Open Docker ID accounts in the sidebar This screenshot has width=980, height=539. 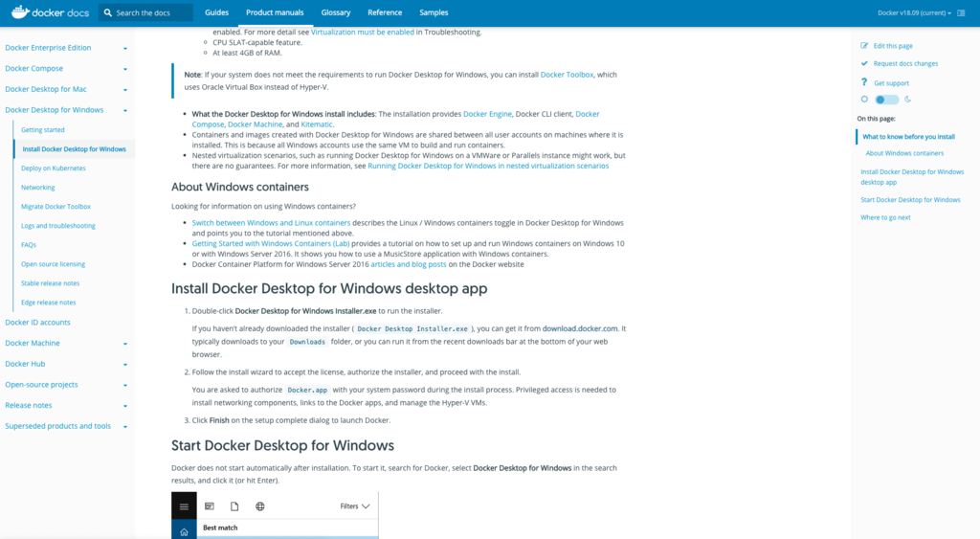(x=37, y=322)
